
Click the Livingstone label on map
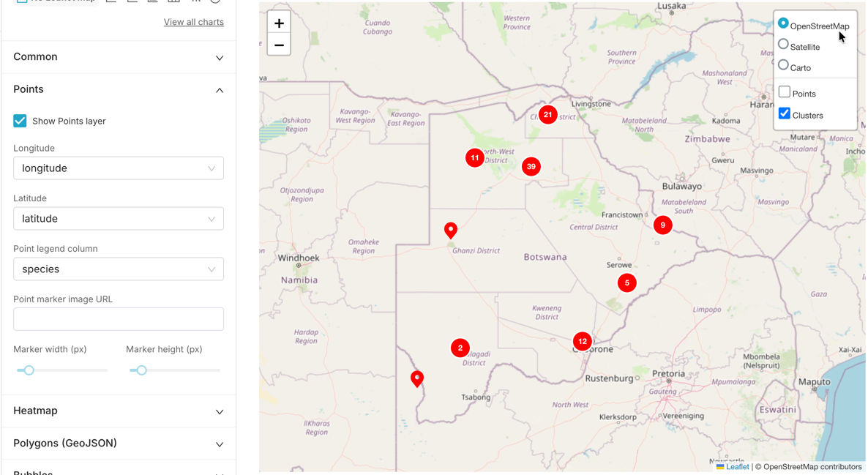point(591,104)
